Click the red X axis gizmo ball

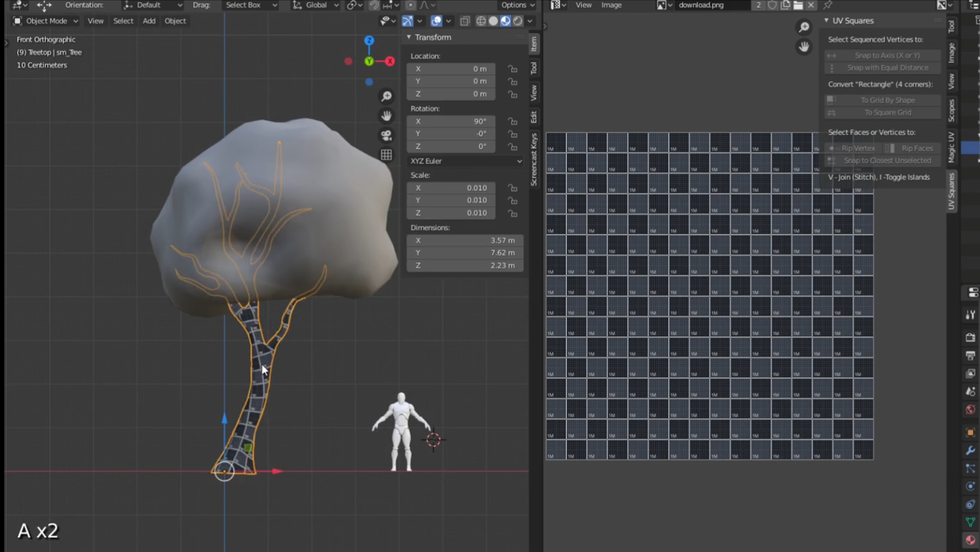(390, 62)
